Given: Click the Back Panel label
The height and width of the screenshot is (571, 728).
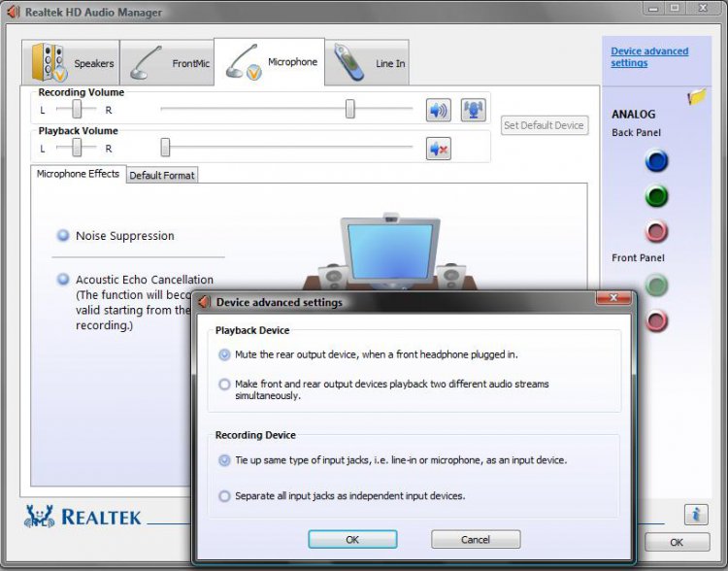Looking at the screenshot, I should tap(636, 133).
